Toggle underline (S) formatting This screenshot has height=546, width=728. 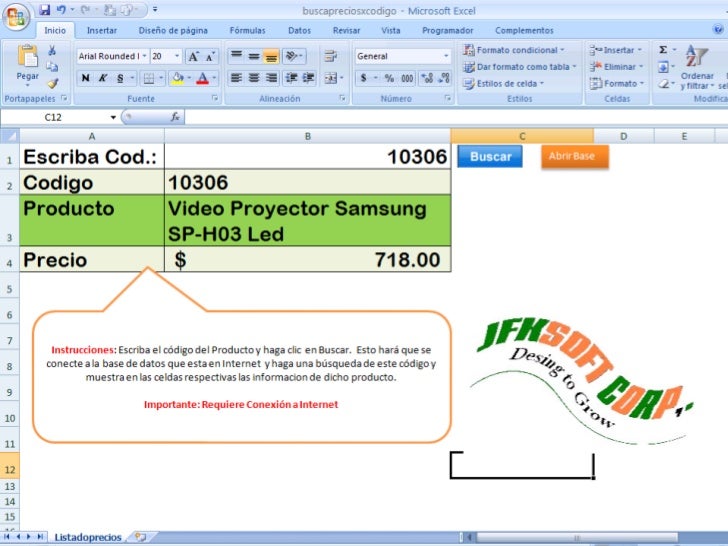(120, 78)
